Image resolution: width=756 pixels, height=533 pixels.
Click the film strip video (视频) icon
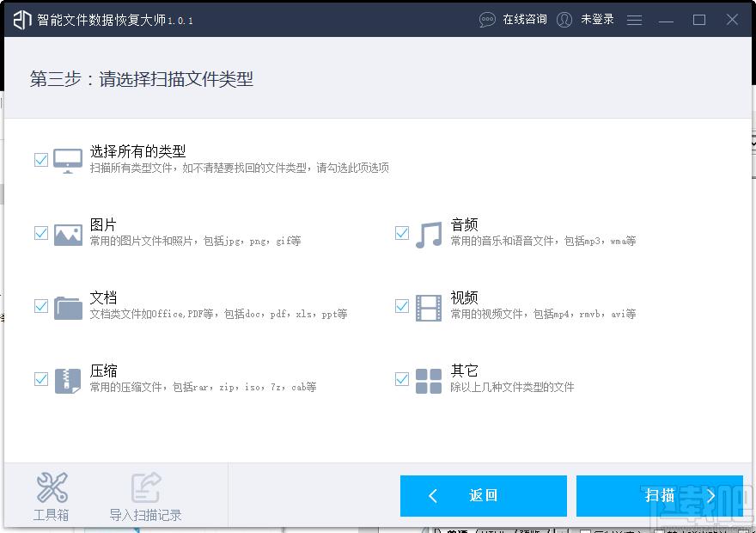pos(429,307)
